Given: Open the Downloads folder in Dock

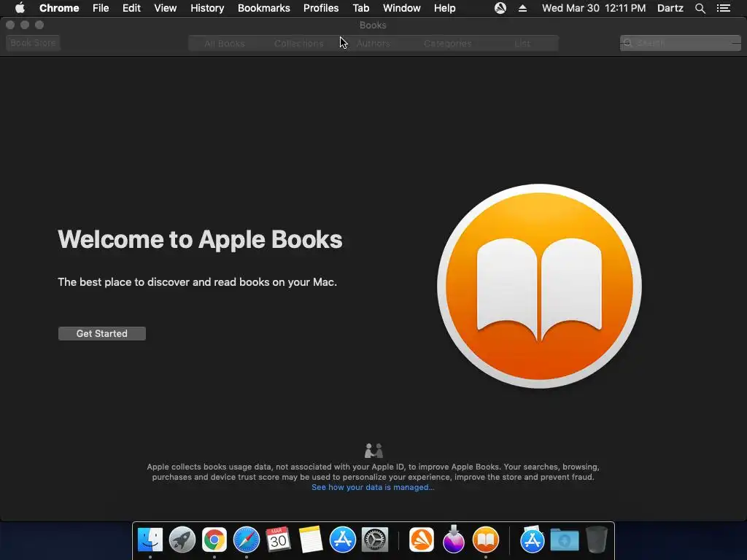Looking at the screenshot, I should pos(565,540).
